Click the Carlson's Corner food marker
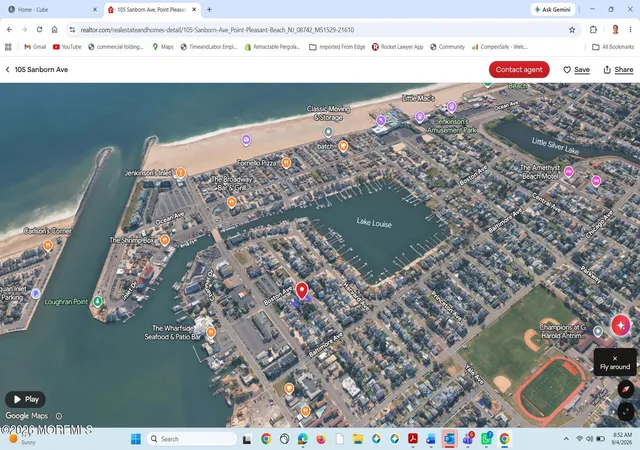 [48, 245]
